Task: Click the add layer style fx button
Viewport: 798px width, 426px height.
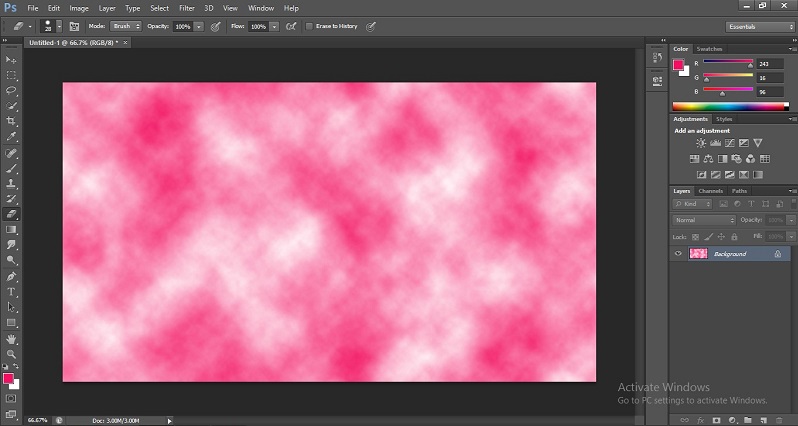Action: (x=700, y=420)
